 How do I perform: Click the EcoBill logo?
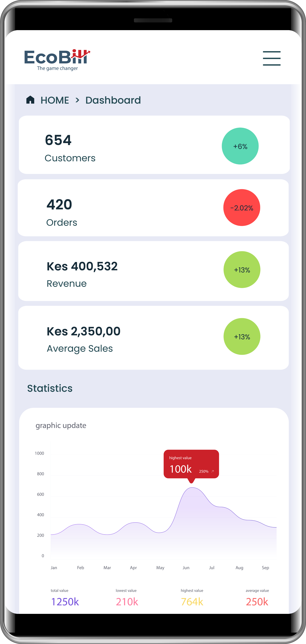point(57,60)
